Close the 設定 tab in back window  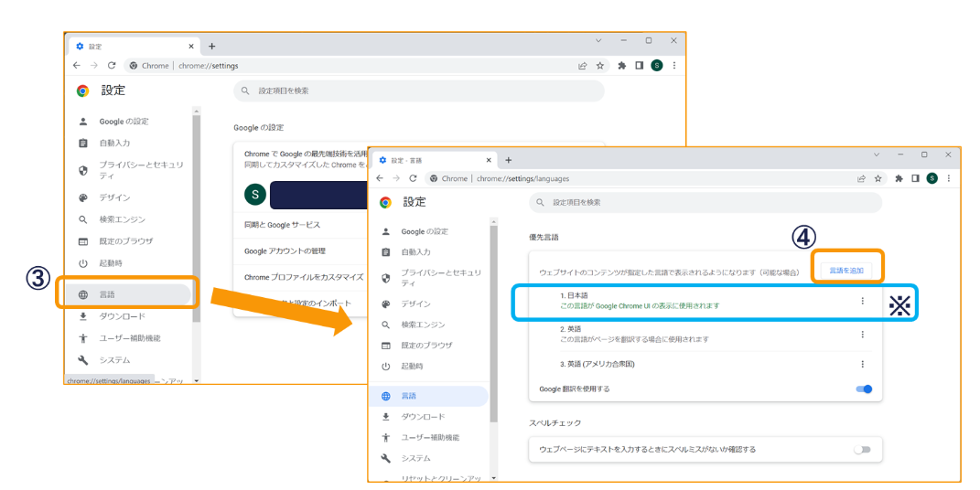point(191,47)
